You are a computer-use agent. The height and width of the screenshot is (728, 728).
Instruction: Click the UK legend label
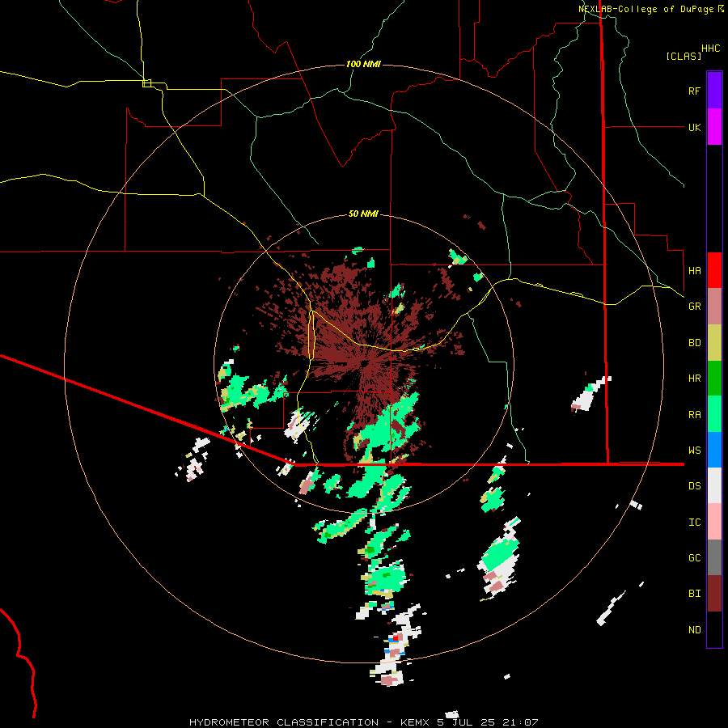[694, 127]
